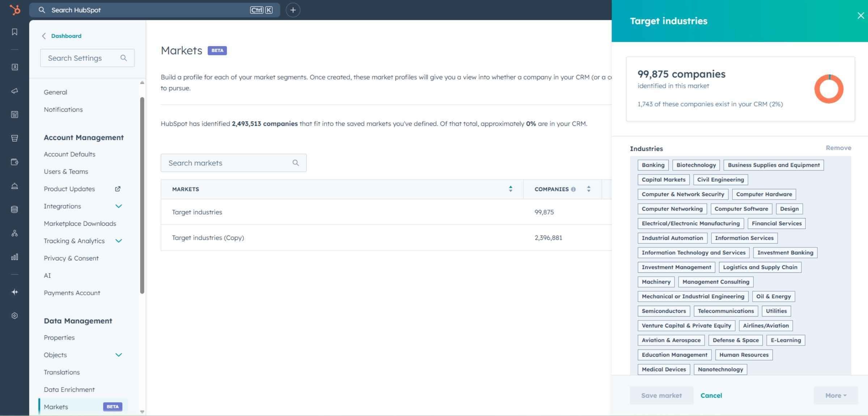The image size is (868, 416).
Task: Expand the Integrations settings section
Action: 119,206
